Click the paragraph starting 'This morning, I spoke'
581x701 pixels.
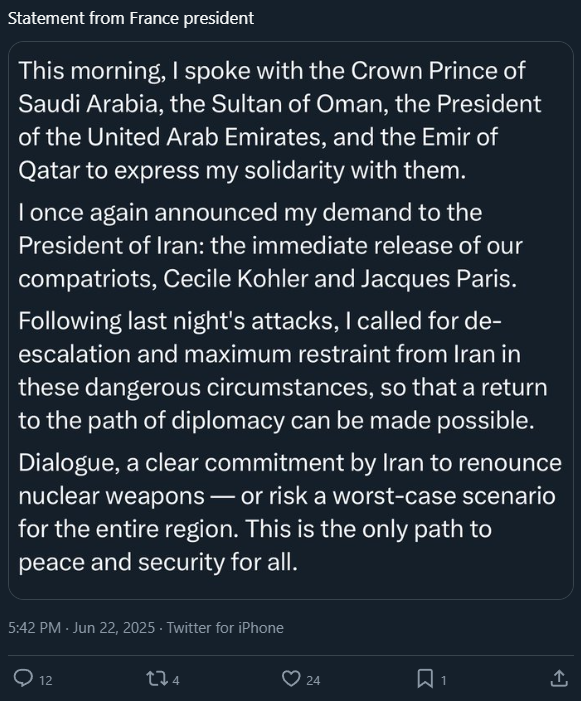click(x=280, y=120)
